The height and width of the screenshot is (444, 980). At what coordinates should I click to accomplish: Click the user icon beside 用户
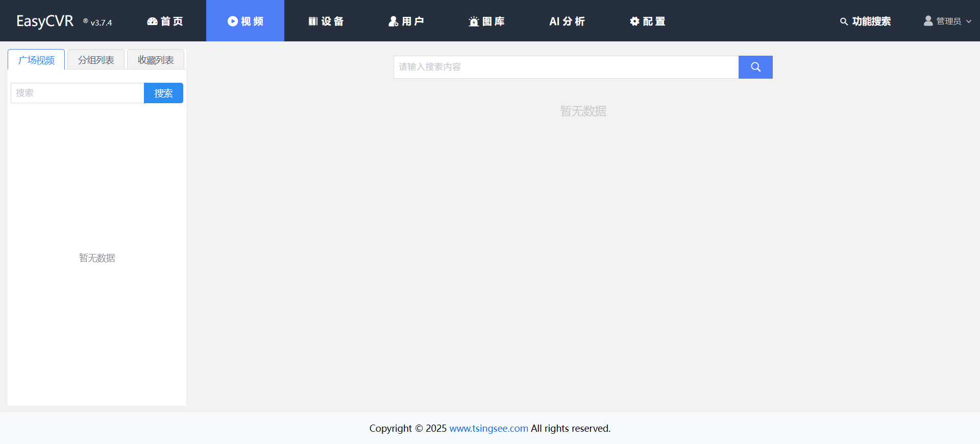coord(393,21)
